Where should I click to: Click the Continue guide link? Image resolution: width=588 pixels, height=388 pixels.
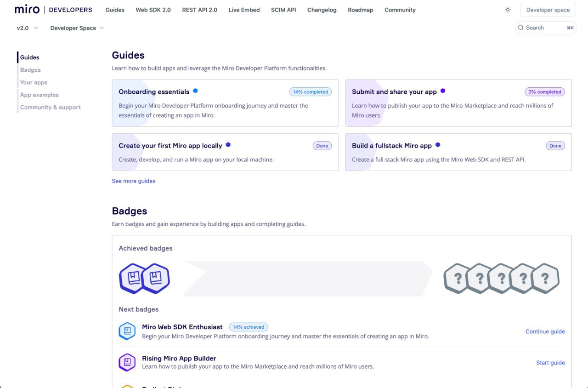click(545, 331)
